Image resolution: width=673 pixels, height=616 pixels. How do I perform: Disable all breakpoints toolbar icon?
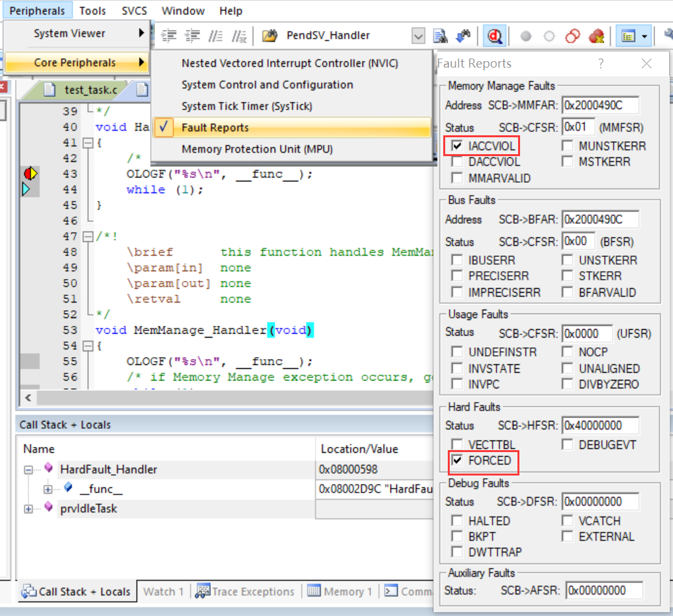point(572,35)
